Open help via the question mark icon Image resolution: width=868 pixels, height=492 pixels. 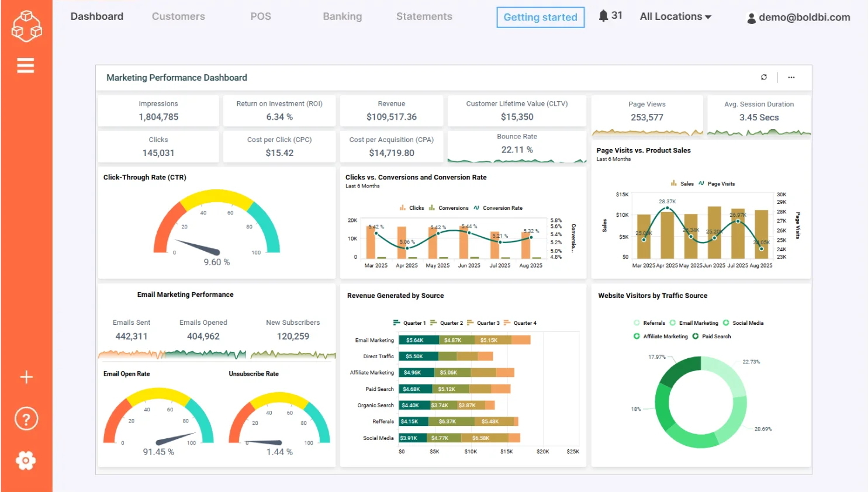(26, 418)
